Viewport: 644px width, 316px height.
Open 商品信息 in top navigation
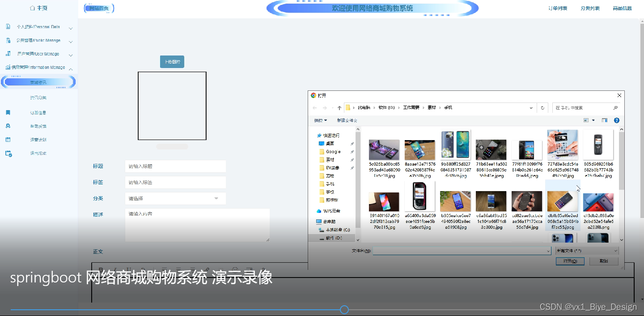[x=622, y=8]
